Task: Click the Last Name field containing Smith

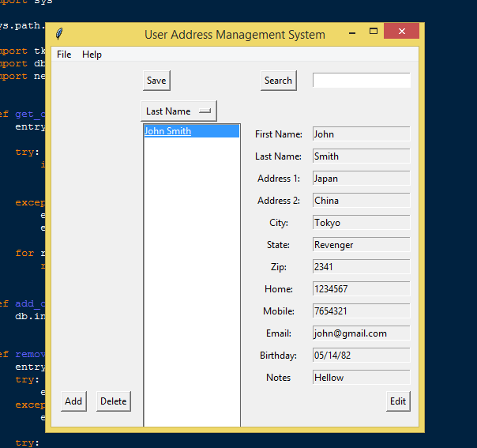Action: (361, 156)
